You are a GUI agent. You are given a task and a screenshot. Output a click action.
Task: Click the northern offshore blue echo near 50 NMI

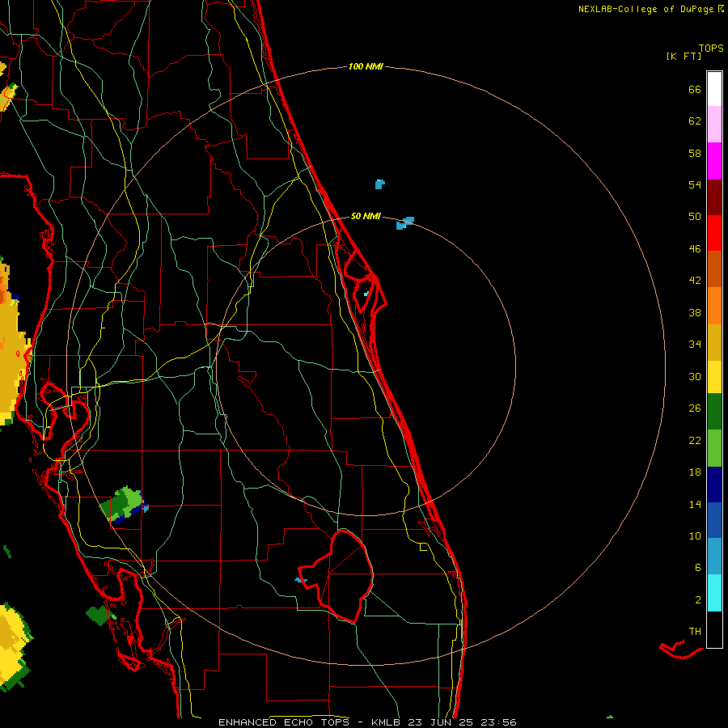click(x=380, y=184)
